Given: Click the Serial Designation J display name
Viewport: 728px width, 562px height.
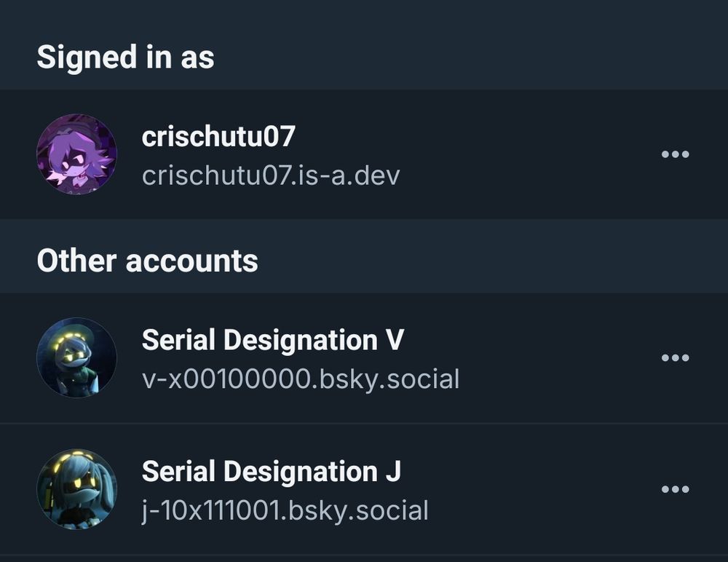Looking at the screenshot, I should 271,472.
